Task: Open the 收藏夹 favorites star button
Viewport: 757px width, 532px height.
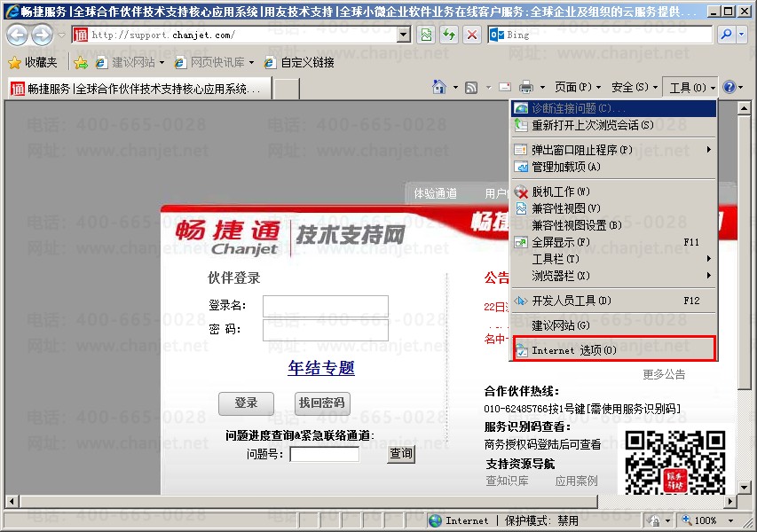Action: pos(33,62)
